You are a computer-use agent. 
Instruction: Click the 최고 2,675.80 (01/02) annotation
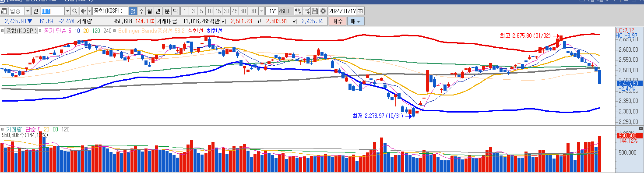pyautogui.click(x=525, y=35)
